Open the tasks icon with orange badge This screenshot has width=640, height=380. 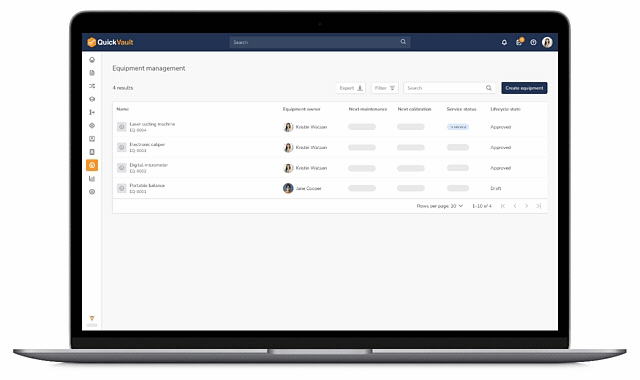click(x=519, y=42)
